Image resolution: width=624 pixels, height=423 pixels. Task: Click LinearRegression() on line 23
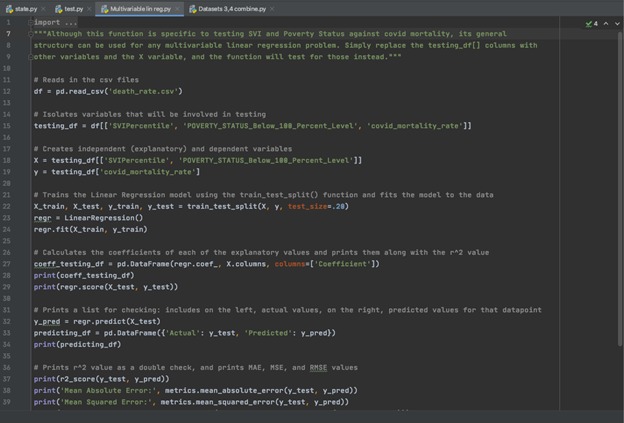(x=103, y=218)
